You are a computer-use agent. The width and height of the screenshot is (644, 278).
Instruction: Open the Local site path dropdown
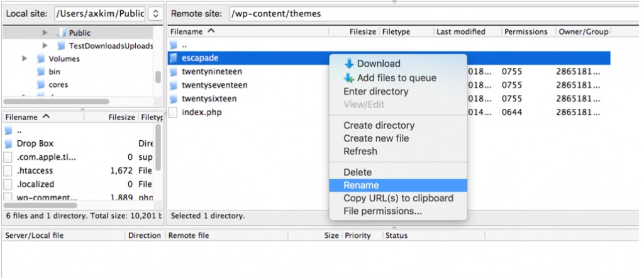pyautogui.click(x=157, y=13)
